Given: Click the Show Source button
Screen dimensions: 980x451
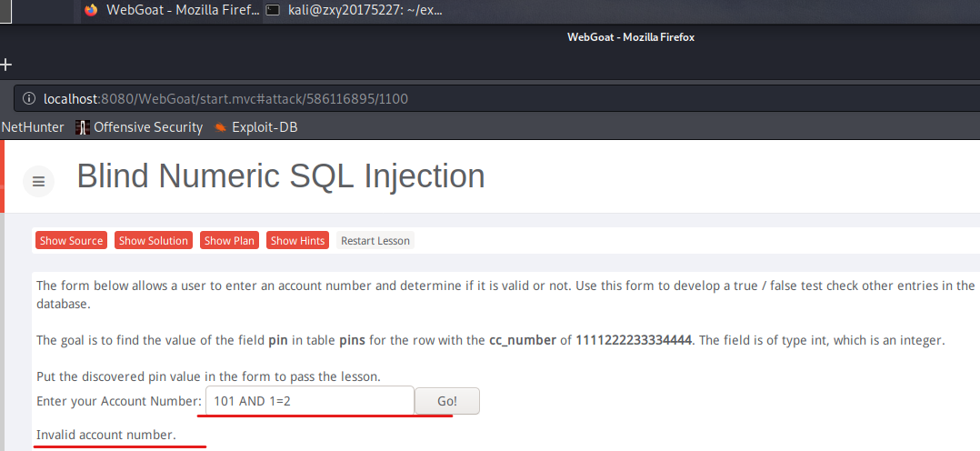Looking at the screenshot, I should pyautogui.click(x=71, y=241).
